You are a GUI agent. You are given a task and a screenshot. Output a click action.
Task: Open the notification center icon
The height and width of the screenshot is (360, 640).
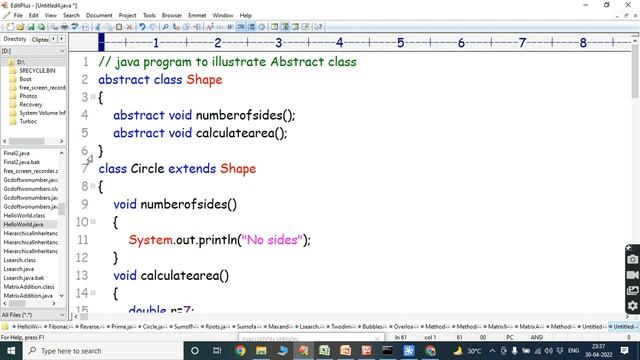(x=624, y=351)
